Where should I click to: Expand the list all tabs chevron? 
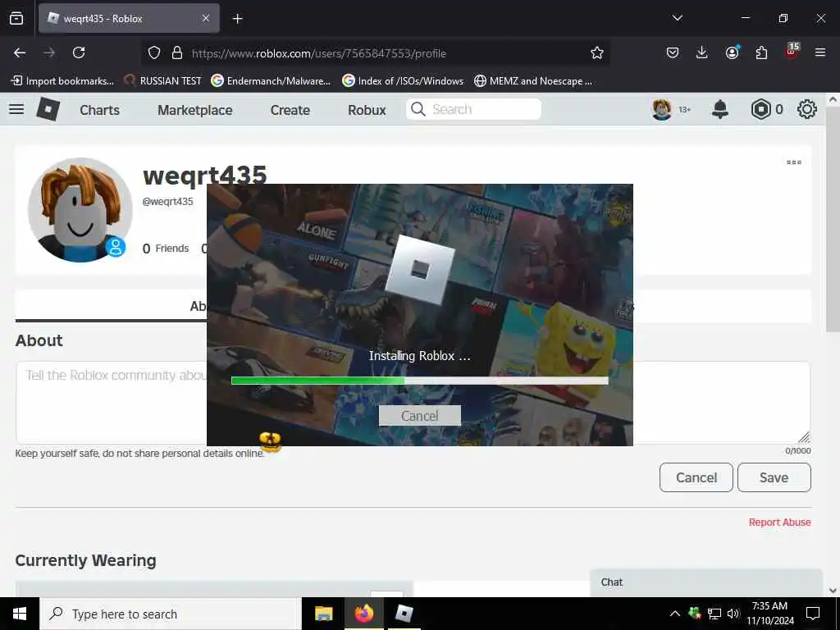click(677, 18)
